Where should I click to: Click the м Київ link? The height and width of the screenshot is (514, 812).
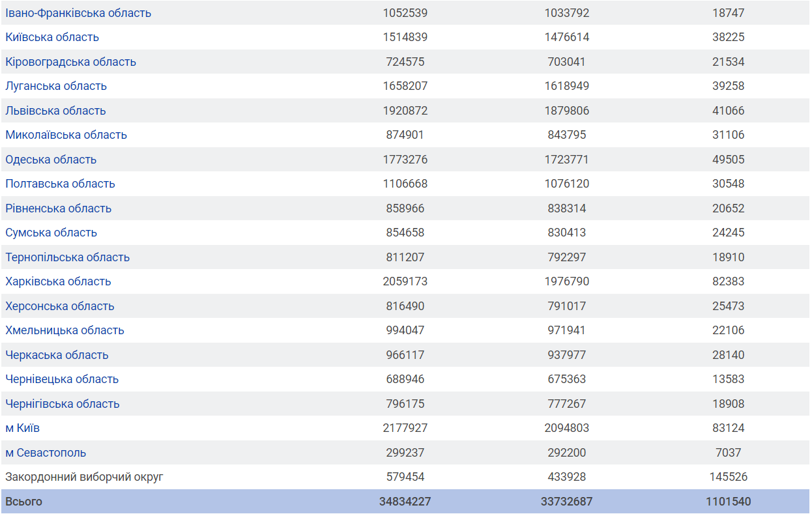tap(23, 428)
